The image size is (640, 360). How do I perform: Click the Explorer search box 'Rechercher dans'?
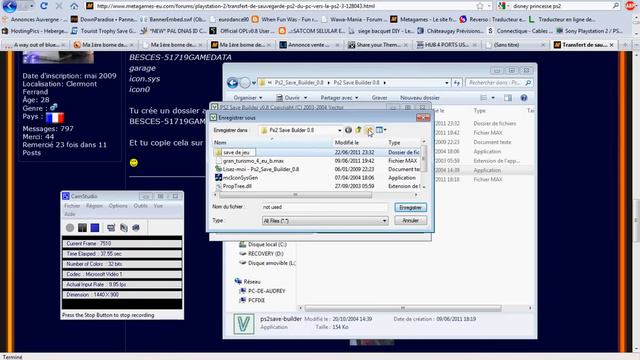point(499,83)
